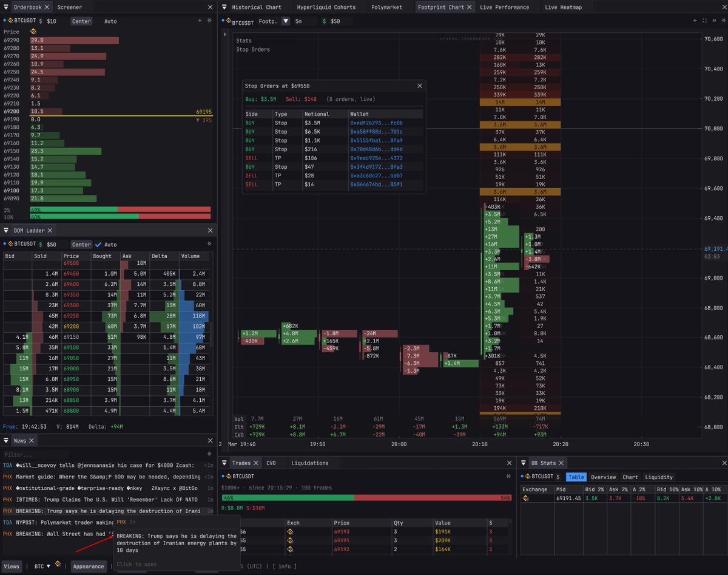Viewport: 728px width, 575px height.
Task: Close the OB Stats tab
Action: coord(562,463)
